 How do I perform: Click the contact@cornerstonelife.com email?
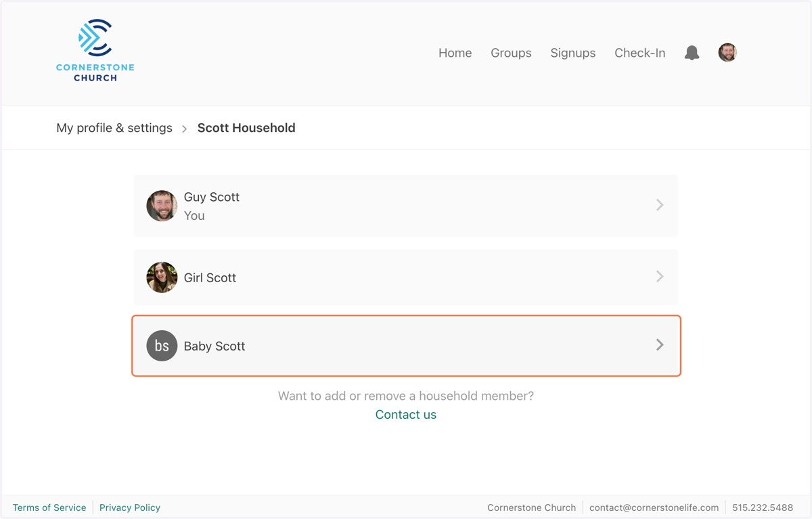[x=654, y=507]
